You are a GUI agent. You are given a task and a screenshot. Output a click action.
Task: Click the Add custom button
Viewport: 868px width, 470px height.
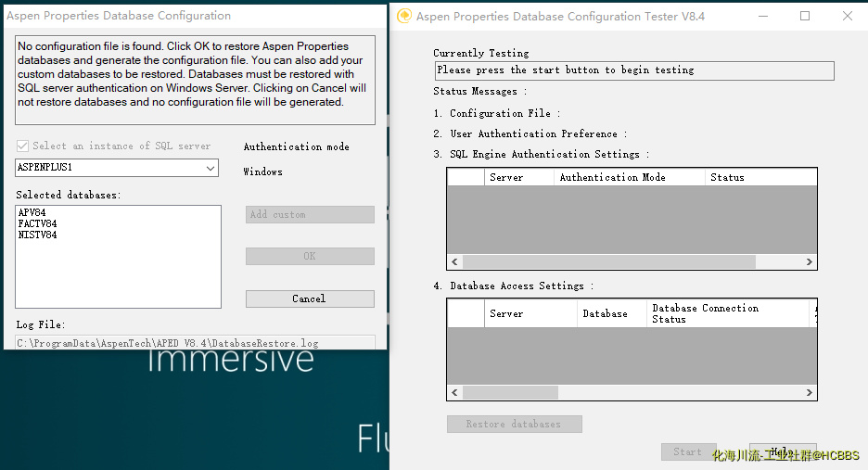310,215
